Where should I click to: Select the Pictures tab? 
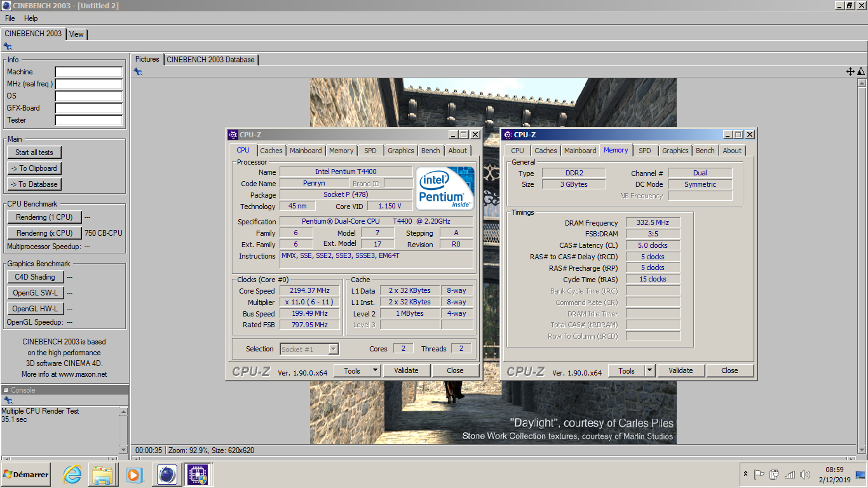[147, 59]
